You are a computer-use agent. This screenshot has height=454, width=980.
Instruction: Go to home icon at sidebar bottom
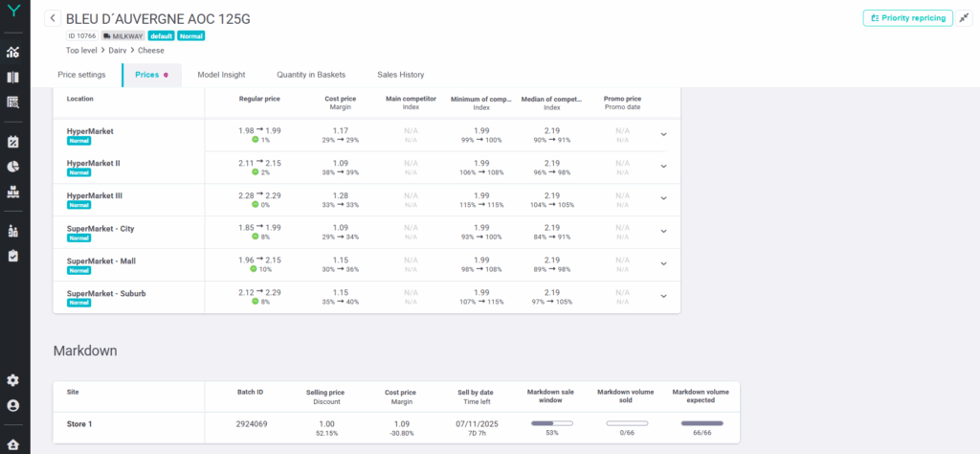[x=13, y=445]
